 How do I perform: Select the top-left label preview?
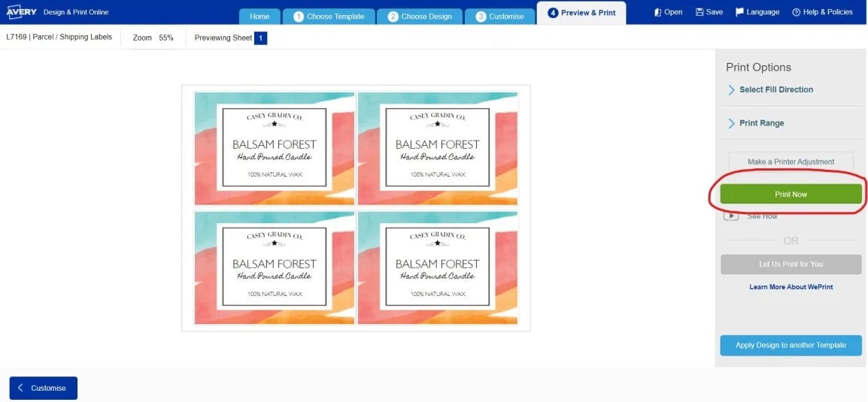pyautogui.click(x=275, y=149)
